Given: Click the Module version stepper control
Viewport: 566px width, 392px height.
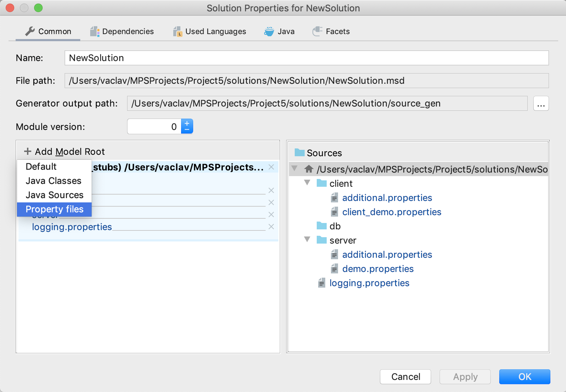Looking at the screenshot, I should [x=187, y=126].
